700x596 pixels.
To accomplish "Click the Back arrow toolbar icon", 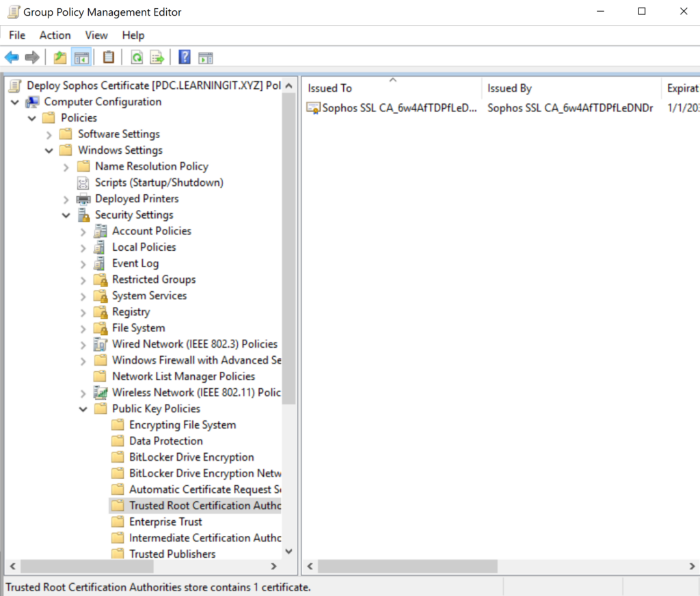I will 12,57.
